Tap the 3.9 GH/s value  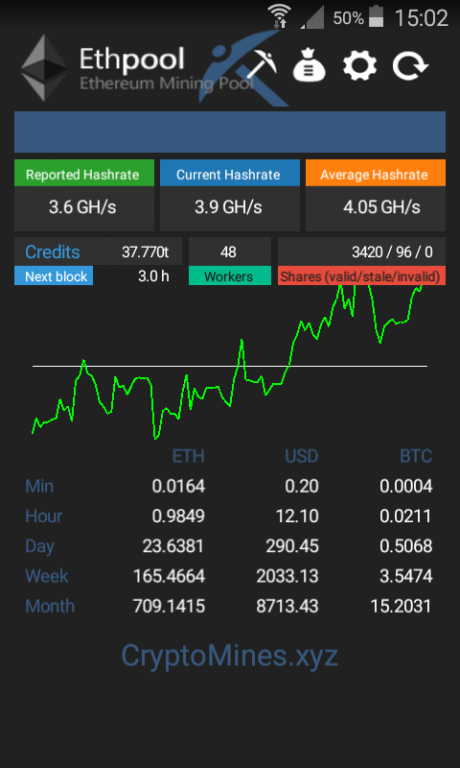point(228,207)
